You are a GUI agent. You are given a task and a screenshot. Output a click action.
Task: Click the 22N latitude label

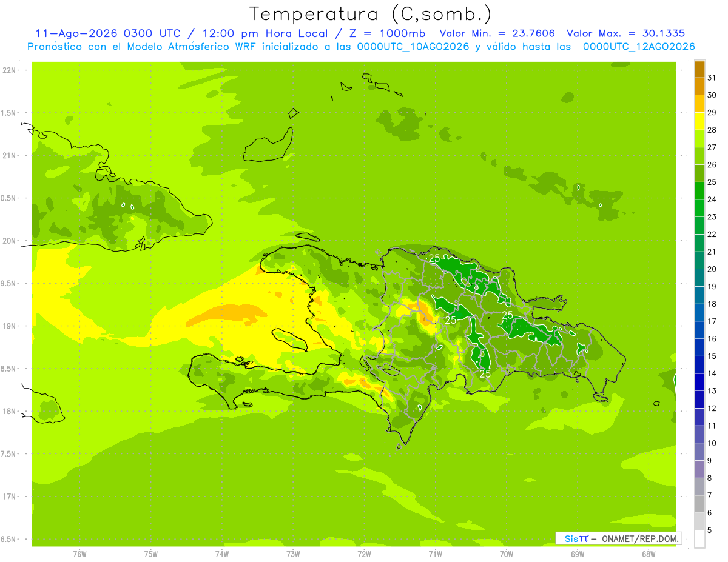(10, 70)
